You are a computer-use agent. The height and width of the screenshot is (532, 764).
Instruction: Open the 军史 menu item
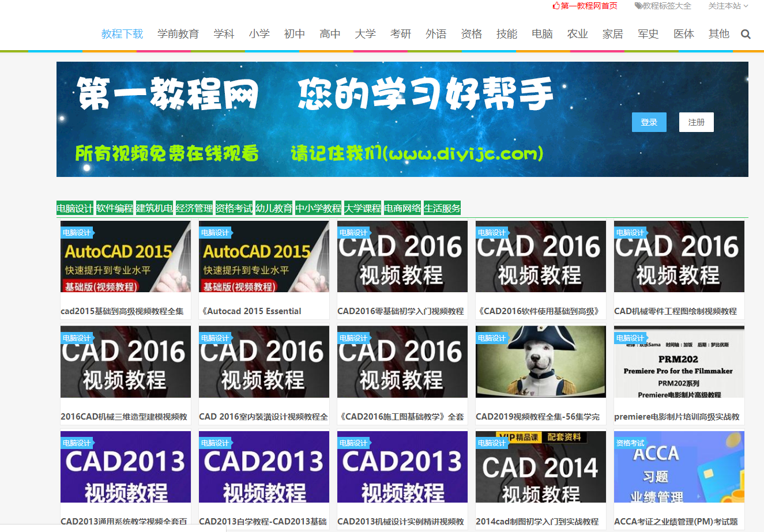(x=648, y=34)
